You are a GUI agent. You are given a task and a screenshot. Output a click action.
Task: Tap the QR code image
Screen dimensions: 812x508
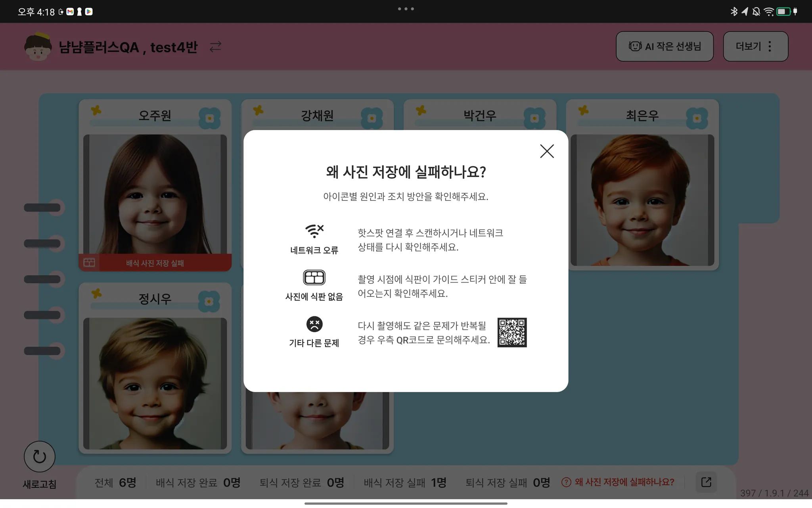tap(512, 332)
